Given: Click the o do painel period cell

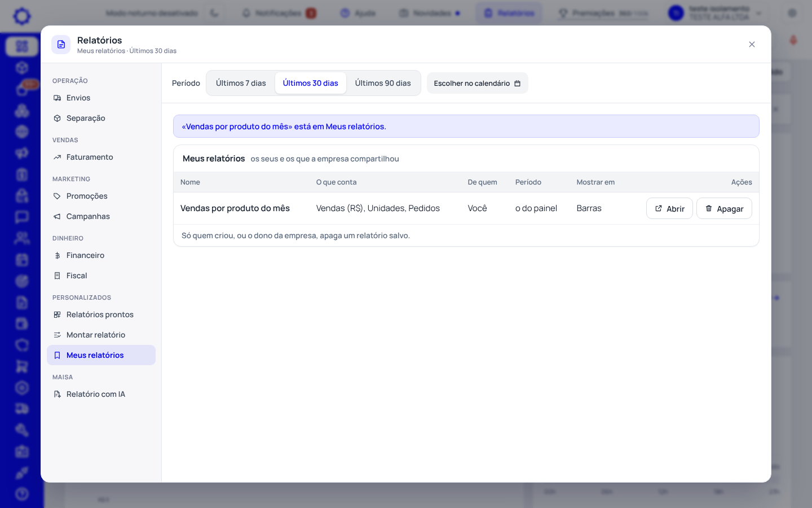Looking at the screenshot, I should point(536,208).
